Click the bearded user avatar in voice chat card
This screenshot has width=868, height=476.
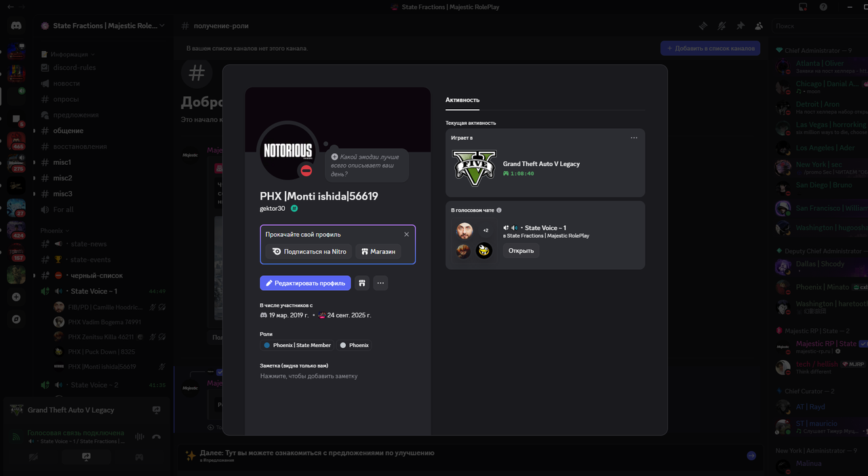465,231
